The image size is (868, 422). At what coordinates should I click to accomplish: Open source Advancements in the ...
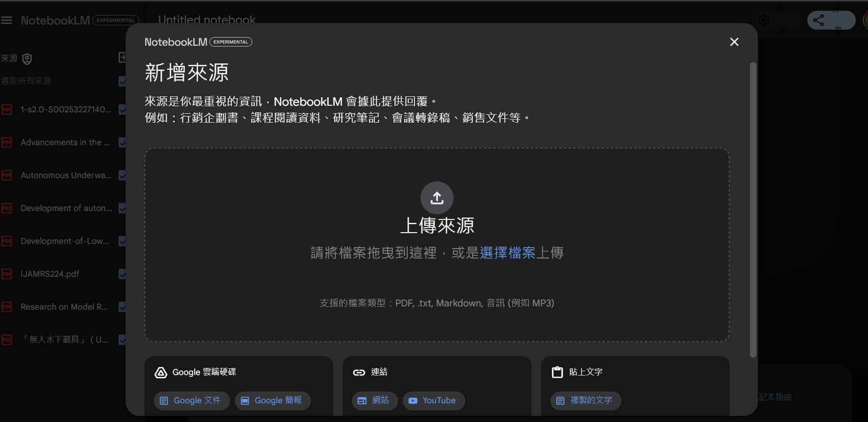pos(65,142)
